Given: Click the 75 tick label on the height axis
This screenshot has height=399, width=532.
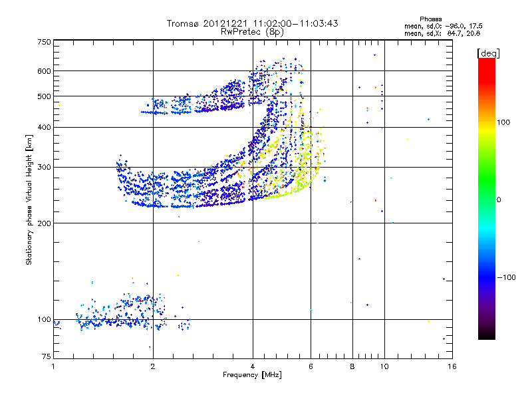Looking at the screenshot, I should [x=46, y=358].
